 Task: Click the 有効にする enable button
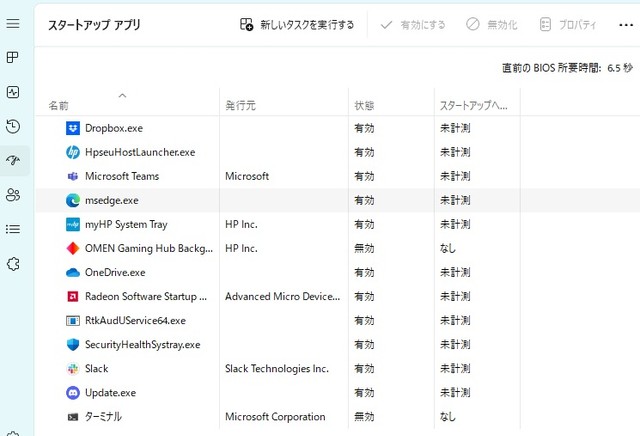coord(413,25)
